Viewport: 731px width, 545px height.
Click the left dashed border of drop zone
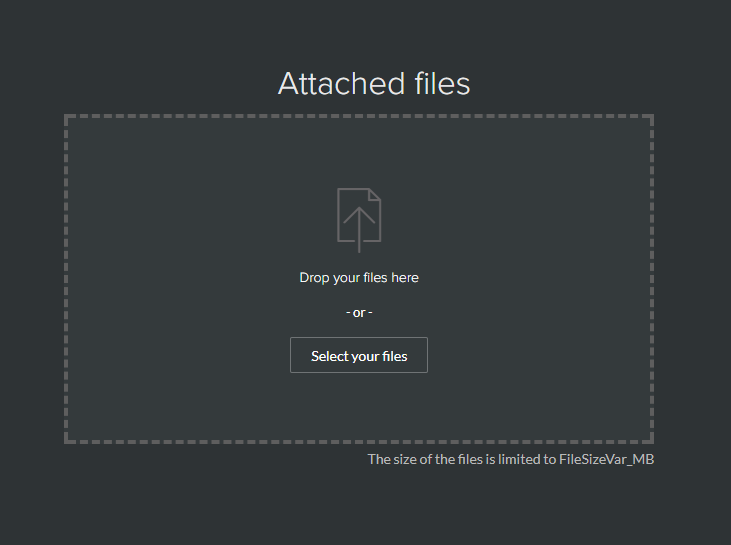pyautogui.click(x=66, y=278)
